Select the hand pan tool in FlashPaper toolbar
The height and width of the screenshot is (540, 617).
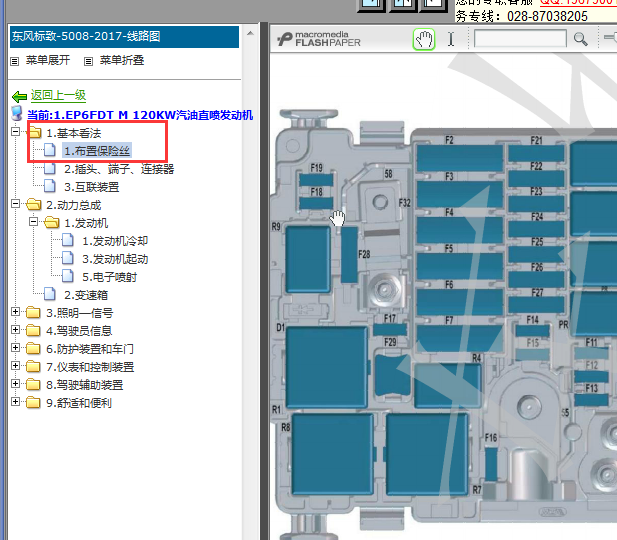(424, 39)
